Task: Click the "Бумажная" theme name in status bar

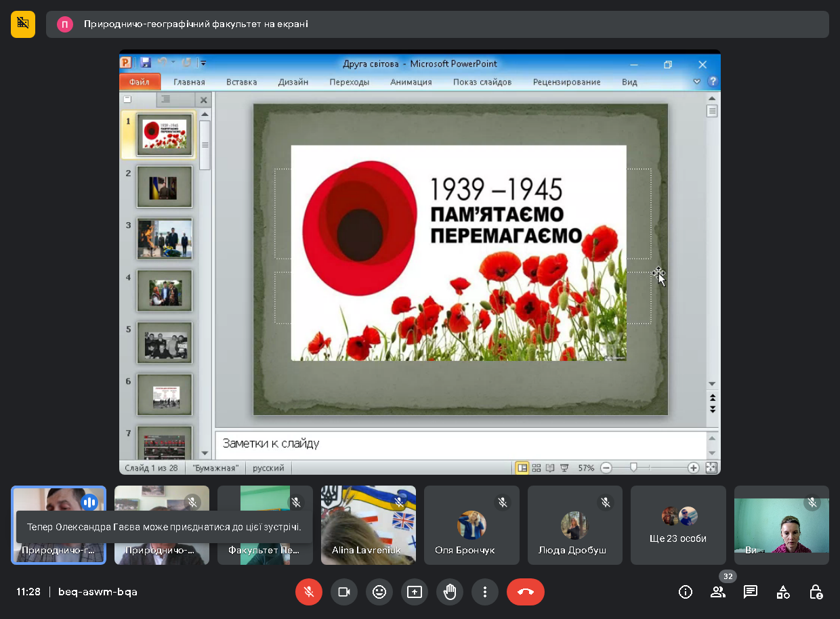Action: click(x=215, y=468)
